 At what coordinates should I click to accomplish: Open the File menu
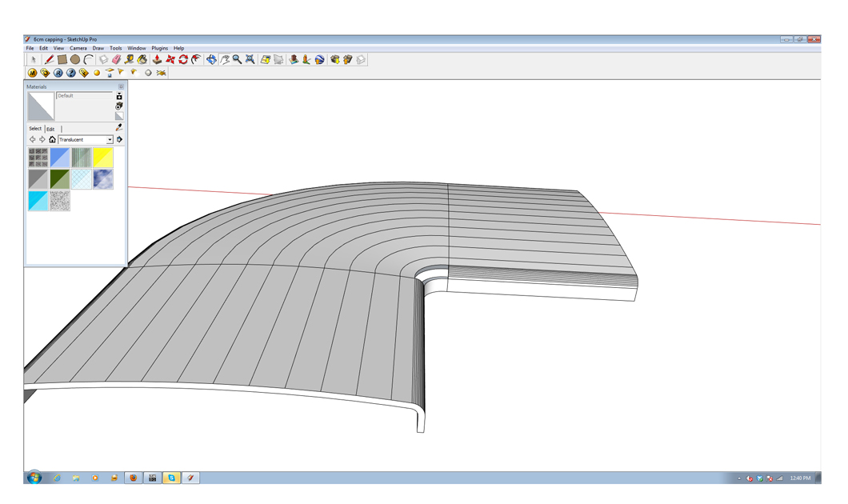tap(30, 48)
